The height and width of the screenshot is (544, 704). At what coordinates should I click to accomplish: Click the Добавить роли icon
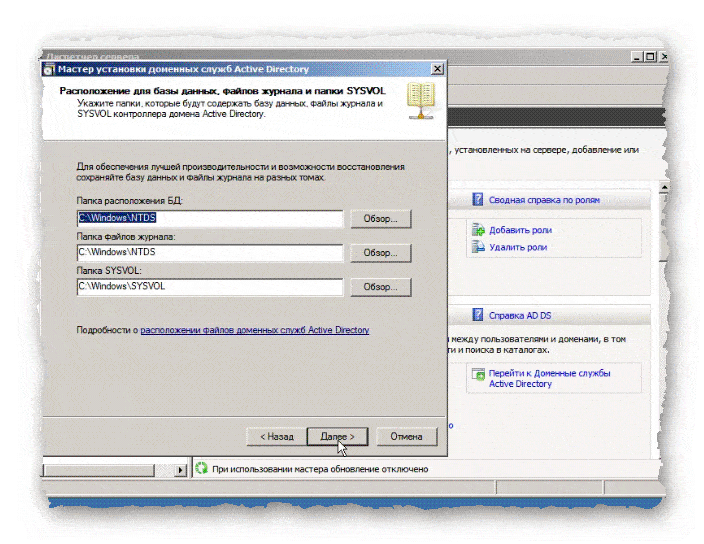[x=478, y=230]
